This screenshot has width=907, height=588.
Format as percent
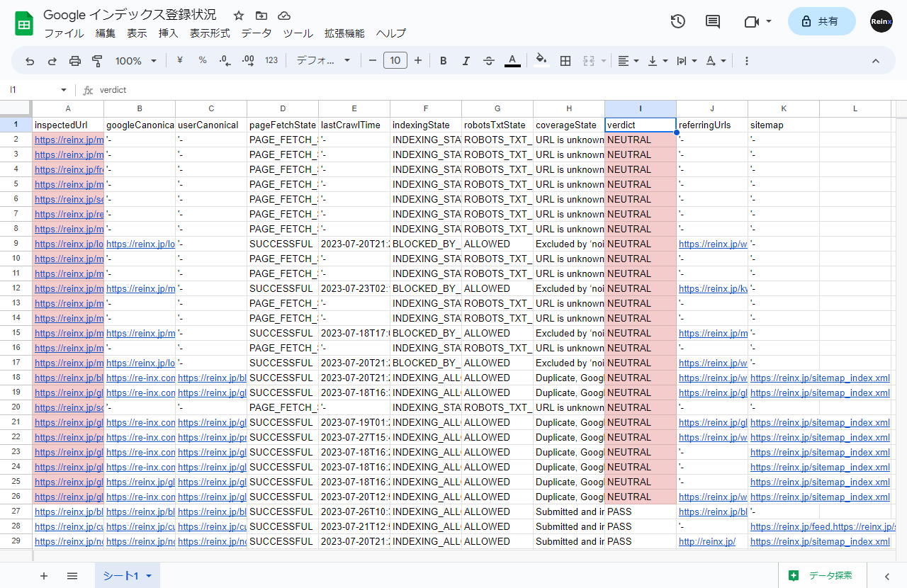[x=203, y=61]
